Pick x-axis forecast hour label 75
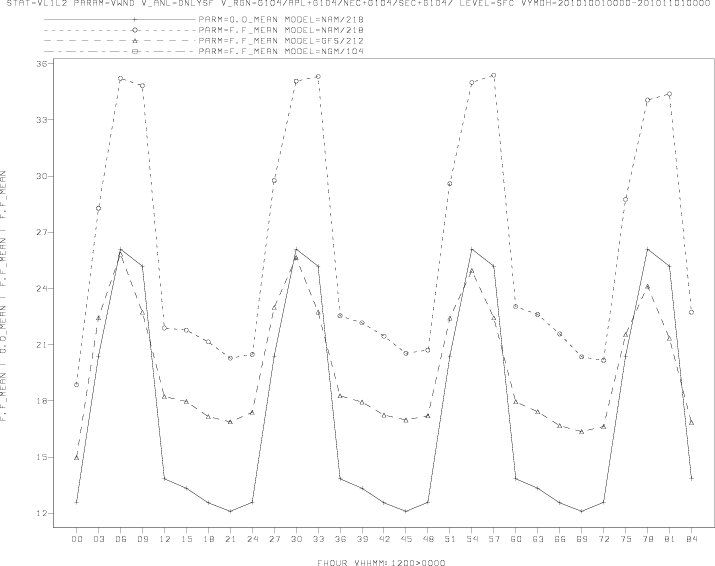 coord(626,539)
